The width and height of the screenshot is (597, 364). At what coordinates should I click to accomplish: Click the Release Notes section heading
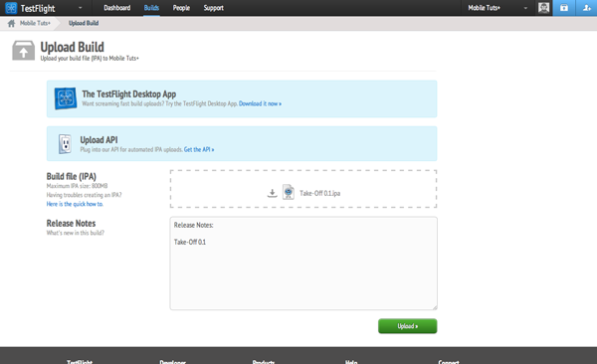tap(71, 223)
